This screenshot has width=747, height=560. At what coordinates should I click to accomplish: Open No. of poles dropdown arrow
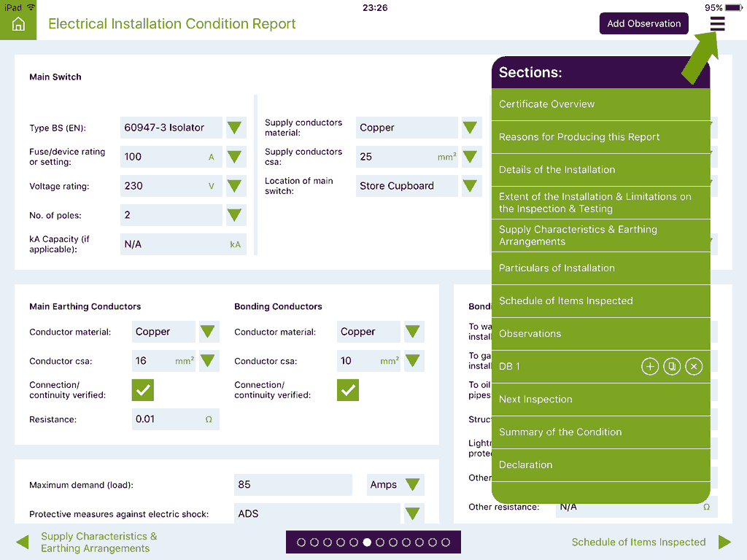[234, 215]
